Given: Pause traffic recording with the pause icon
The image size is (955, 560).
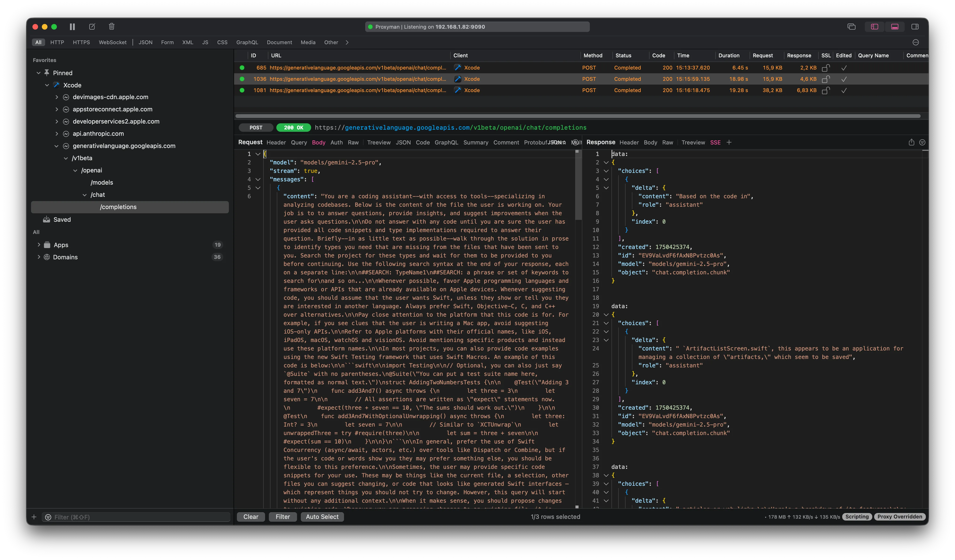Looking at the screenshot, I should (x=72, y=27).
